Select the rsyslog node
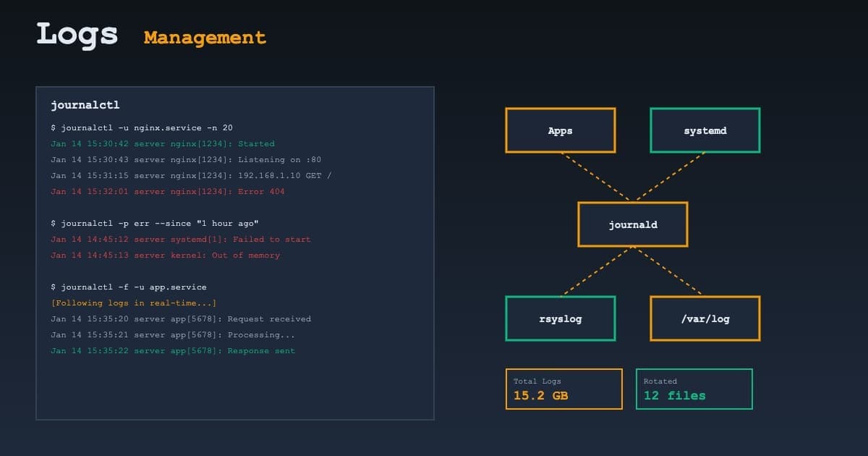The image size is (868, 456). tap(560, 318)
